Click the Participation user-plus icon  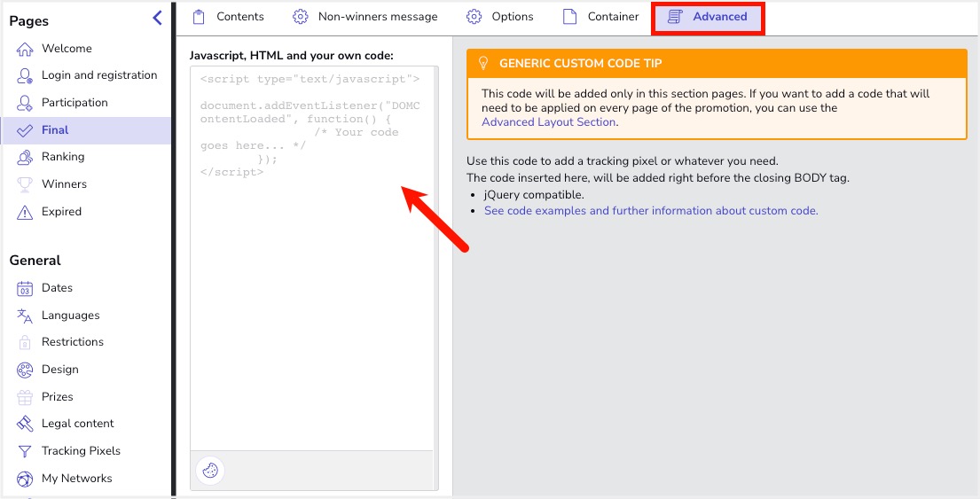24,103
